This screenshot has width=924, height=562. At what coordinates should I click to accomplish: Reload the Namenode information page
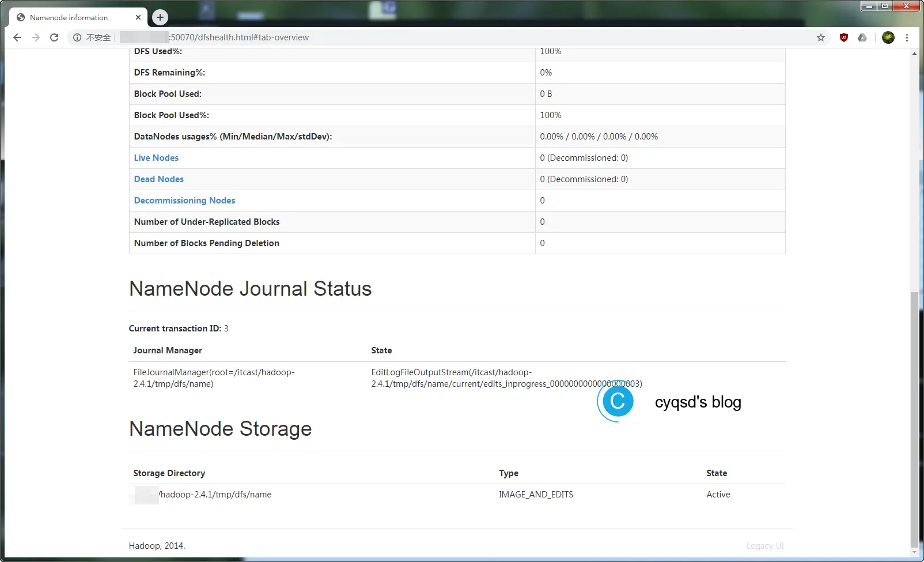click(x=54, y=37)
